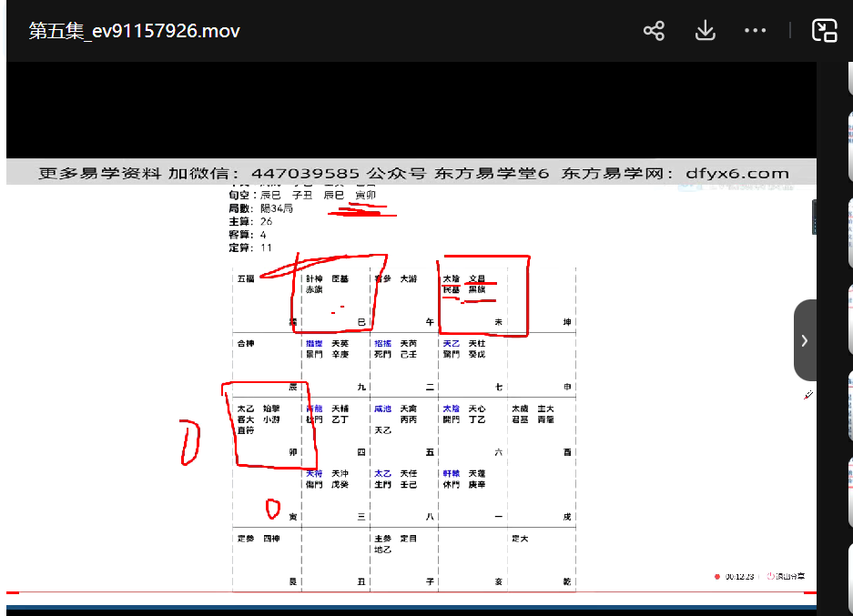Click the 五福 label in the chart
The image size is (853, 616).
point(246,278)
